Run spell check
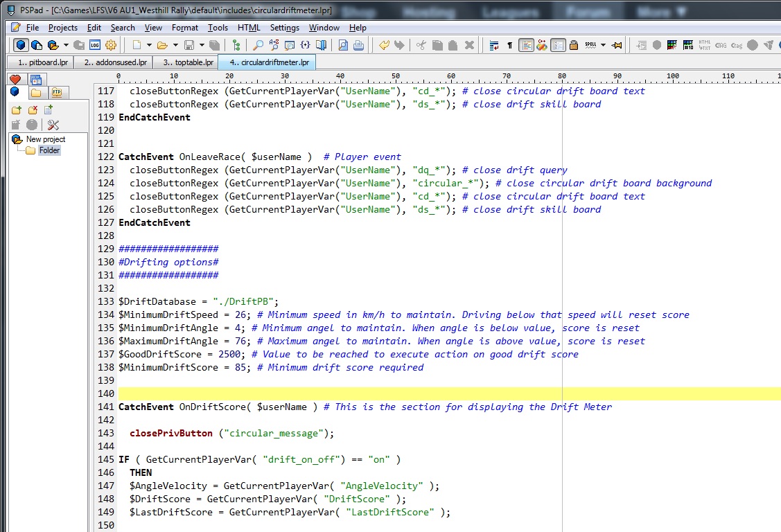 [x=590, y=45]
